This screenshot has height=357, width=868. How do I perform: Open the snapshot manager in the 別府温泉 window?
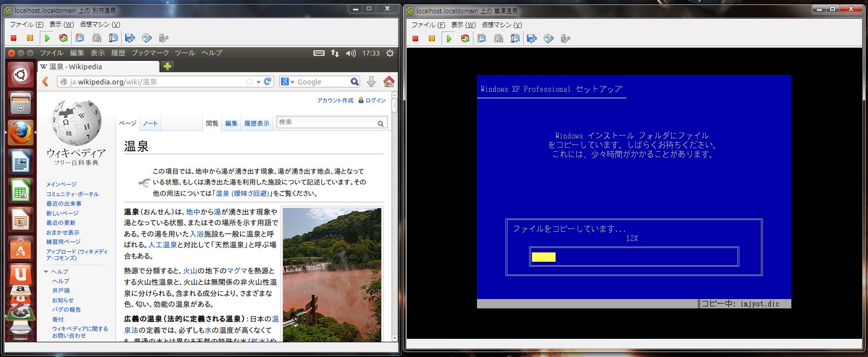point(113,38)
